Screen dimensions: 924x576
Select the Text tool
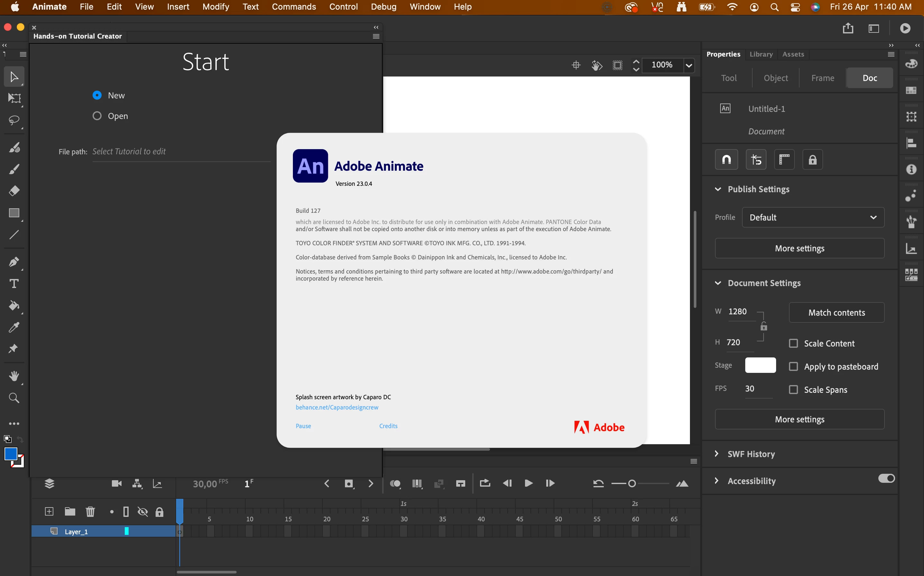(x=14, y=283)
